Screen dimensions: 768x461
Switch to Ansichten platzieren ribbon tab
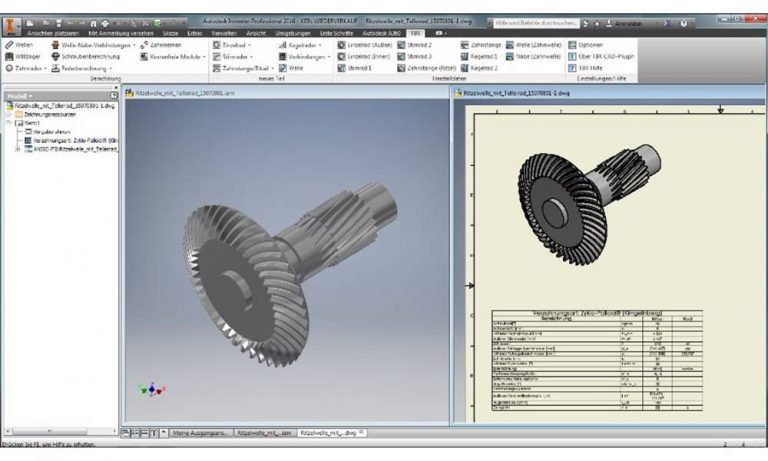pos(53,33)
